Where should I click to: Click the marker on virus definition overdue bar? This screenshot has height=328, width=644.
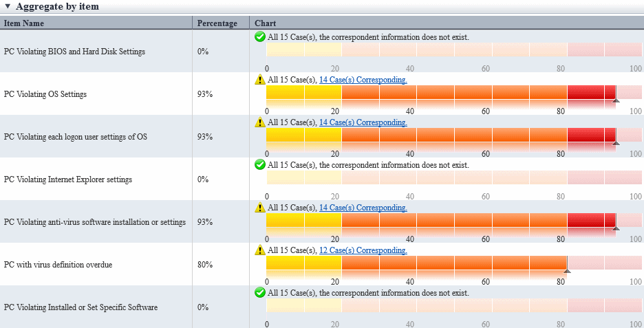point(567,270)
